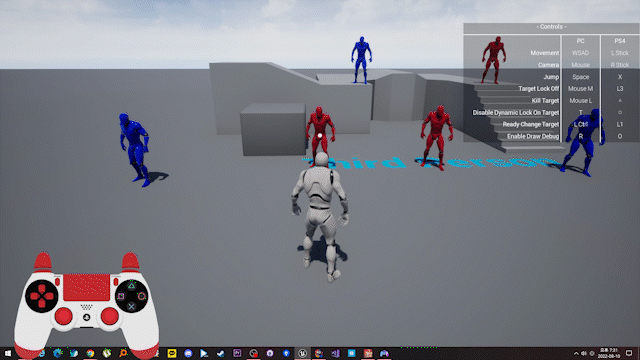The width and height of the screenshot is (640, 360).
Task: Click the right analog stick on the controller overlay
Action: pyautogui.click(x=109, y=316)
